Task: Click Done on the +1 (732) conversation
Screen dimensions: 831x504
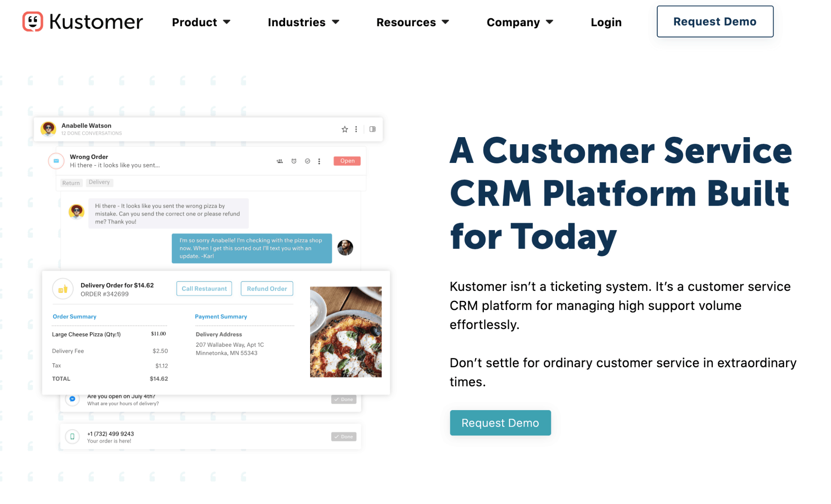Action: click(344, 437)
